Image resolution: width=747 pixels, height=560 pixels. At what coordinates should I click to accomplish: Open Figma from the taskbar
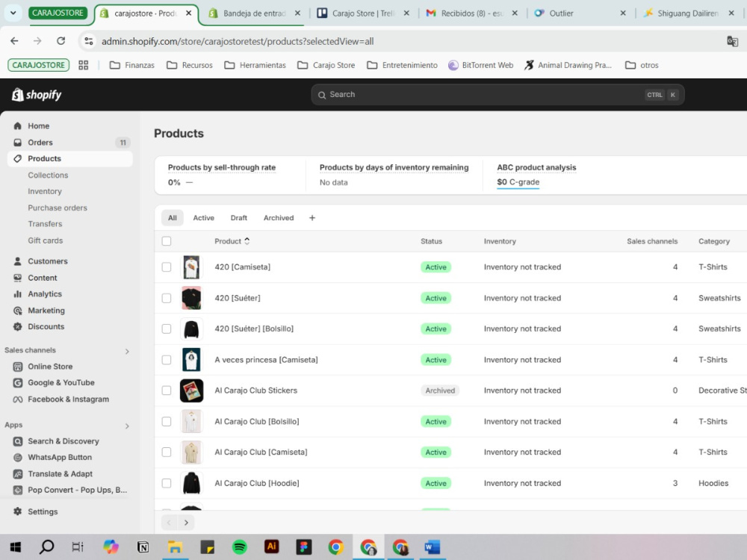click(303, 547)
